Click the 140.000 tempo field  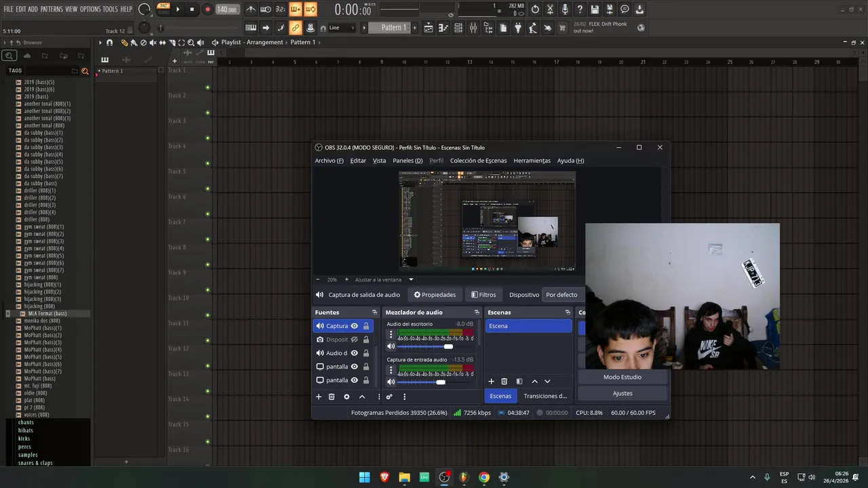click(227, 9)
